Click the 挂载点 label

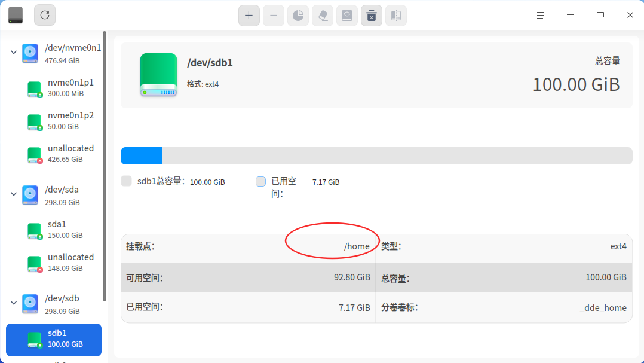click(140, 246)
